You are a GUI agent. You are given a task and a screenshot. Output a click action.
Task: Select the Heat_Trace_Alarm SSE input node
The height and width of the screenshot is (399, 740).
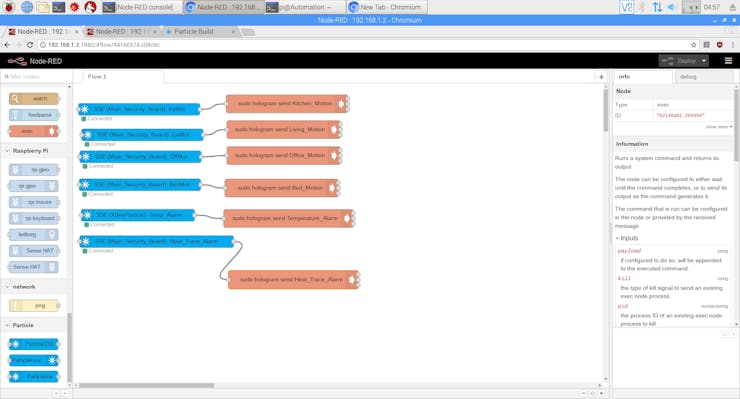pyautogui.click(x=156, y=242)
